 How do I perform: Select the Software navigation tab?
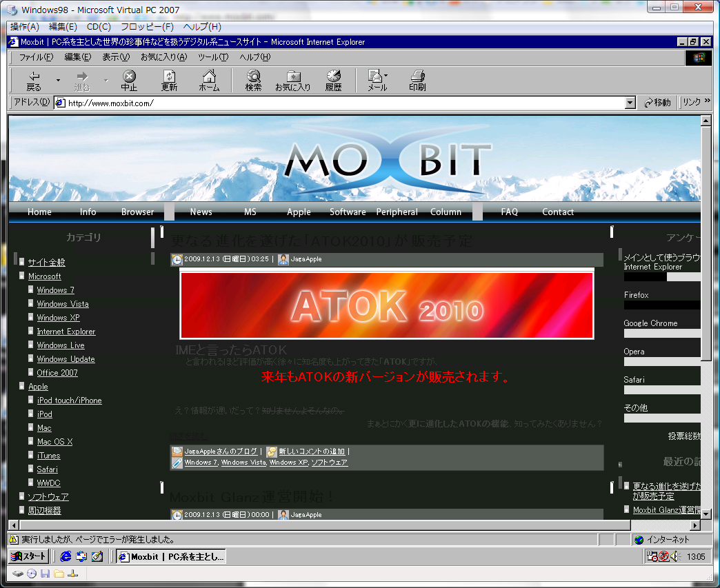point(348,212)
